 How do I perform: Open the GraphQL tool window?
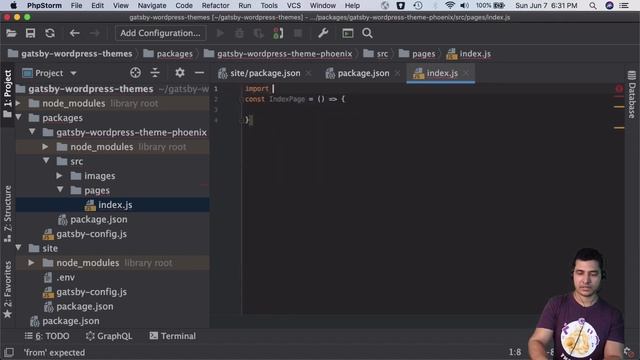point(109,336)
